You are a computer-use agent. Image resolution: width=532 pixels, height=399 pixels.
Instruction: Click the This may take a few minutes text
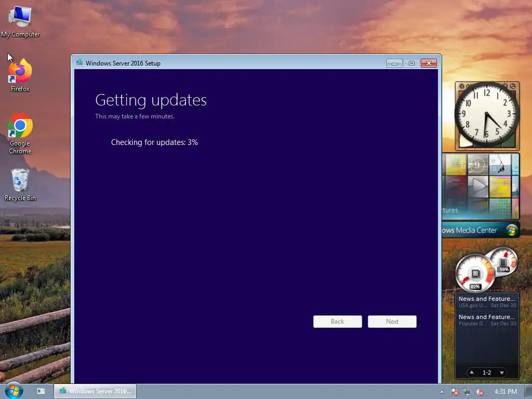pos(135,116)
